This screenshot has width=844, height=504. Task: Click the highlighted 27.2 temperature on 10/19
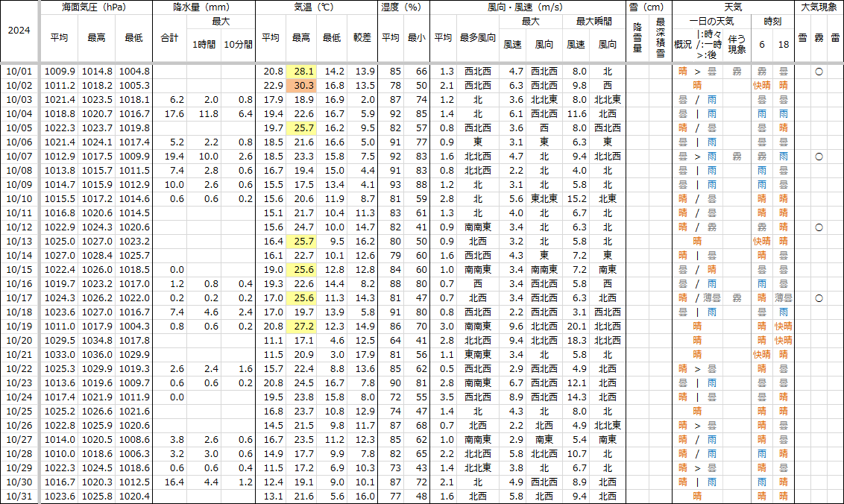pyautogui.click(x=303, y=327)
